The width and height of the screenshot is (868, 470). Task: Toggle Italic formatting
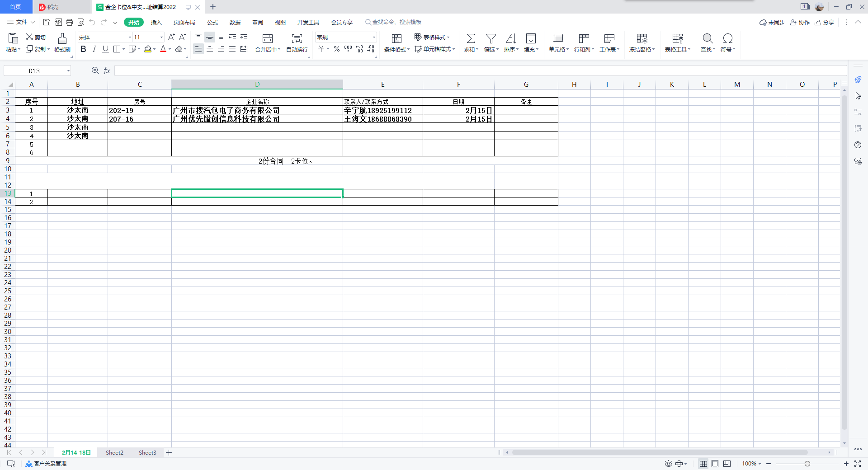coord(94,49)
